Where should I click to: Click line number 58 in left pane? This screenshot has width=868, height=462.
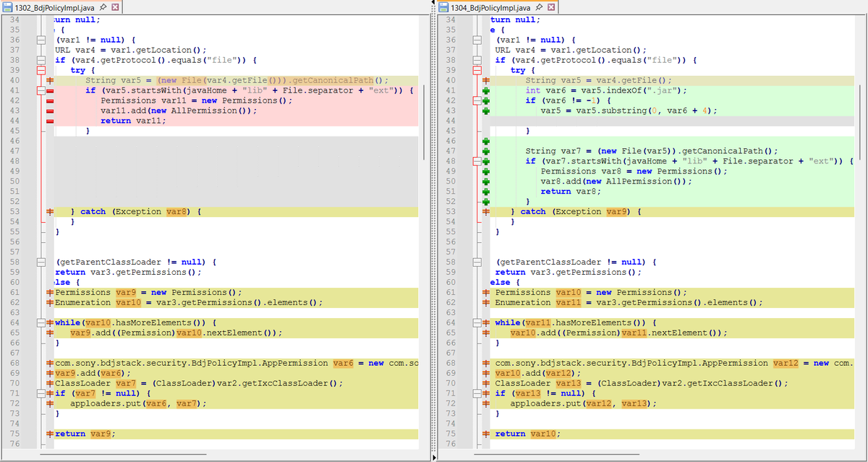15,262
